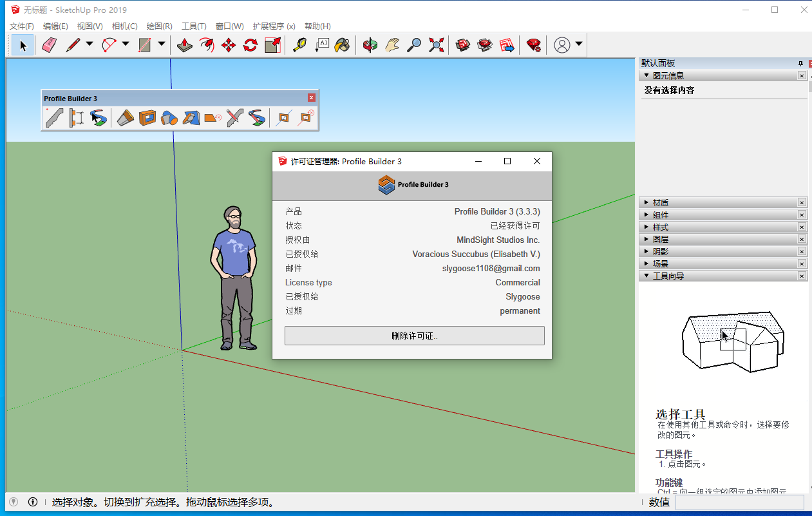This screenshot has width=812, height=516.
Task: Activate the Push/Pull tool
Action: 185,45
